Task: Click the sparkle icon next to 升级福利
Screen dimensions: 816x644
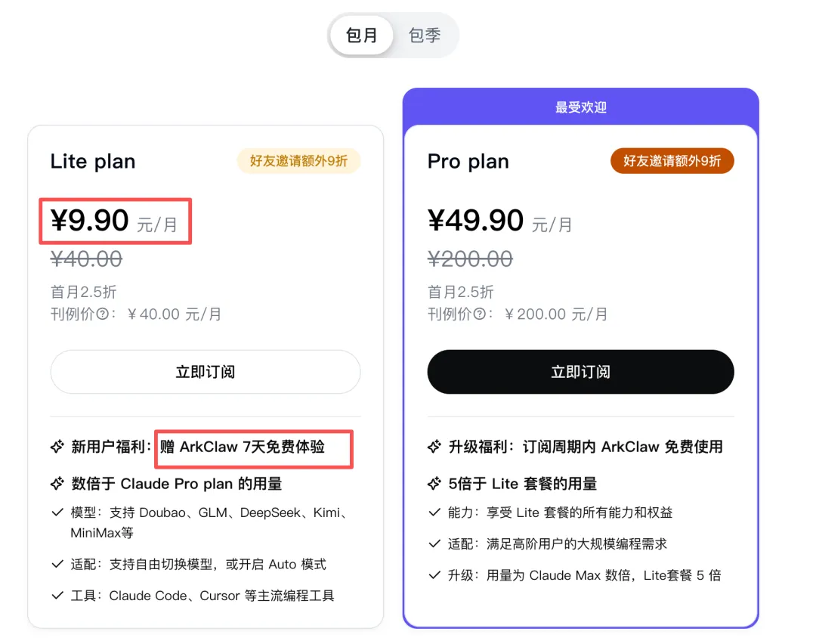Action: coord(434,447)
